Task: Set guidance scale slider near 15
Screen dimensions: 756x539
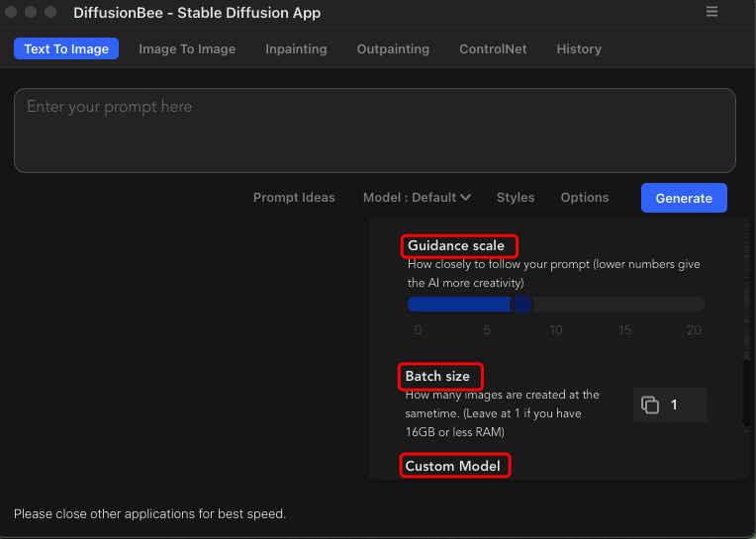Action: click(x=624, y=304)
